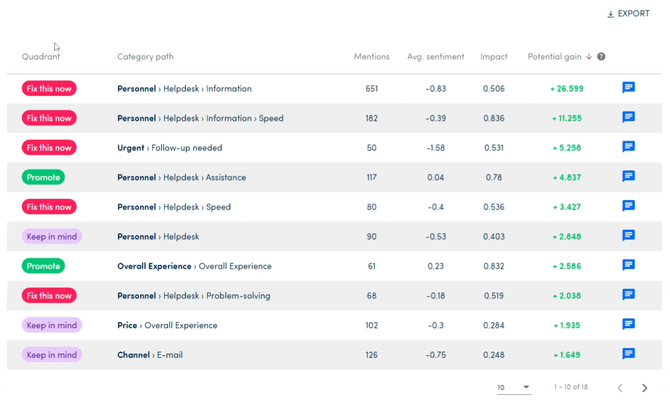Open comment icon for Channel E-mail row
Image resolution: width=670 pixels, height=409 pixels.
click(628, 354)
